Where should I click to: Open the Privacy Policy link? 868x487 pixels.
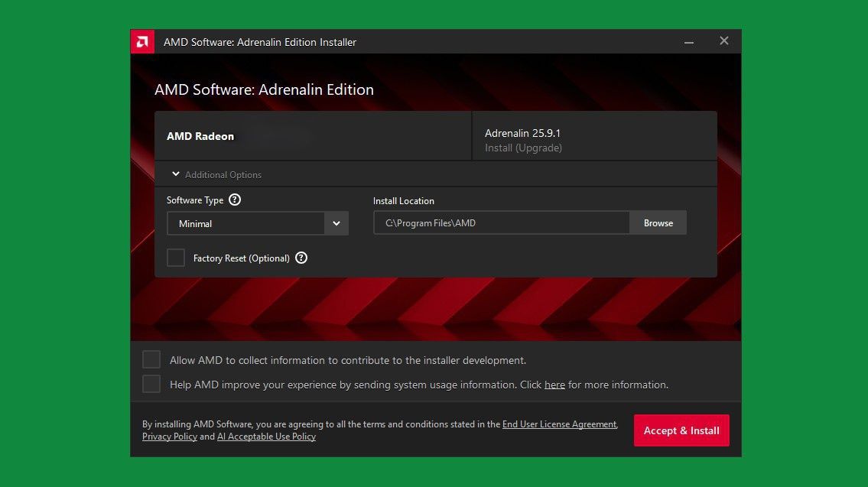pyautogui.click(x=169, y=437)
